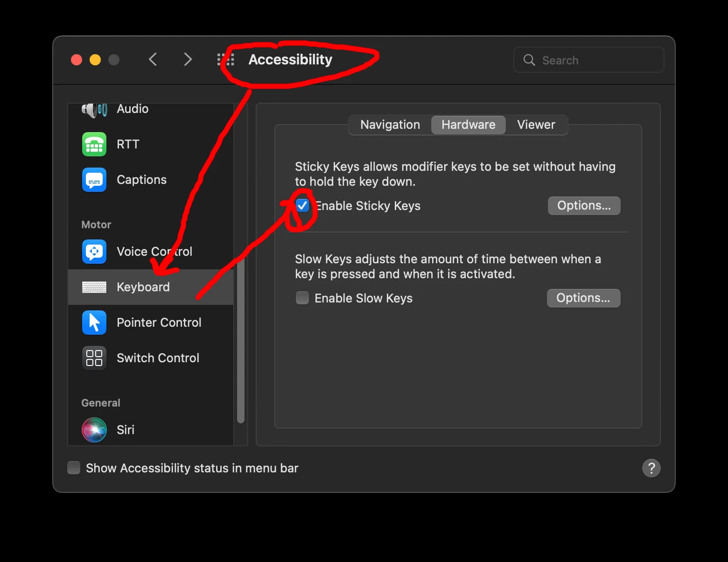
Task: Click the Audio speaker icon in sidebar
Action: [x=94, y=110]
